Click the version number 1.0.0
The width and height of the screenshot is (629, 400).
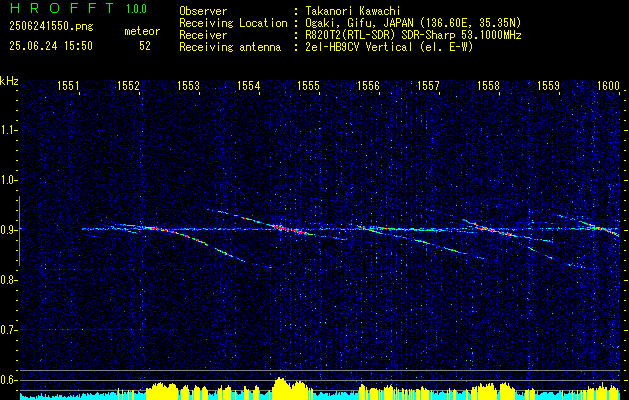click(136, 8)
